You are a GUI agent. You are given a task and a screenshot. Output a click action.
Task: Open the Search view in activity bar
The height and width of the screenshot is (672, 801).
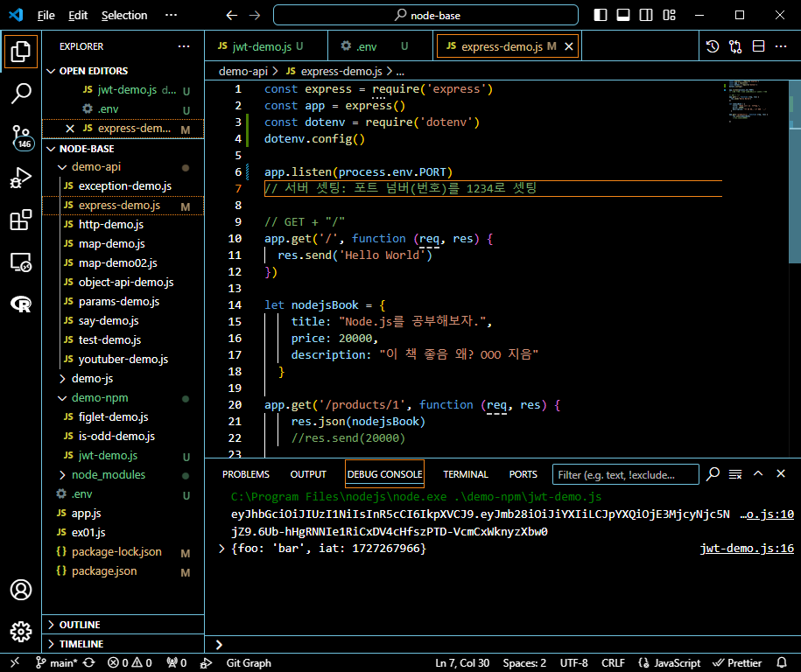coord(21,93)
